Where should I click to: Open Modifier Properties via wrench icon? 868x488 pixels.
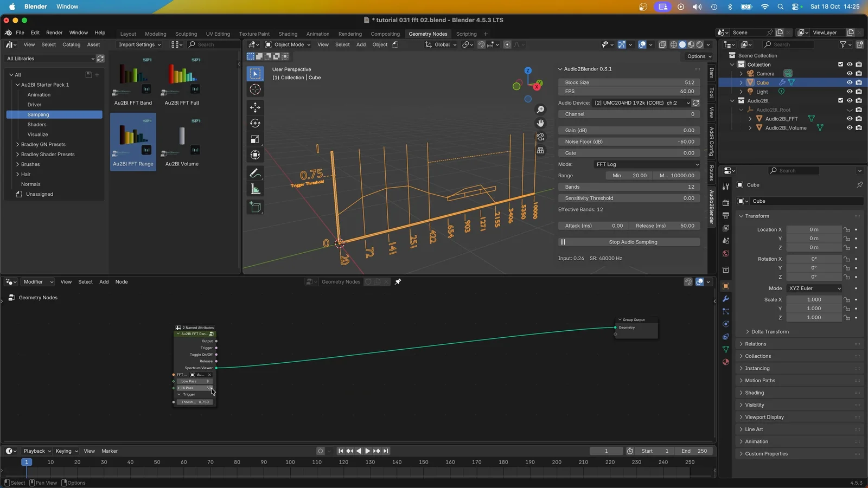pos(725,298)
